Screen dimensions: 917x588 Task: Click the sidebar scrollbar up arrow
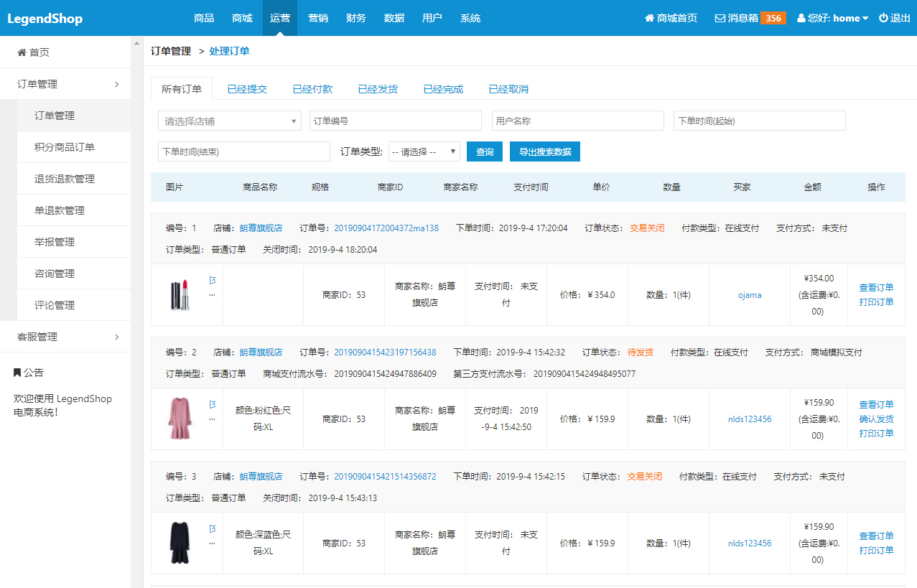point(137,43)
